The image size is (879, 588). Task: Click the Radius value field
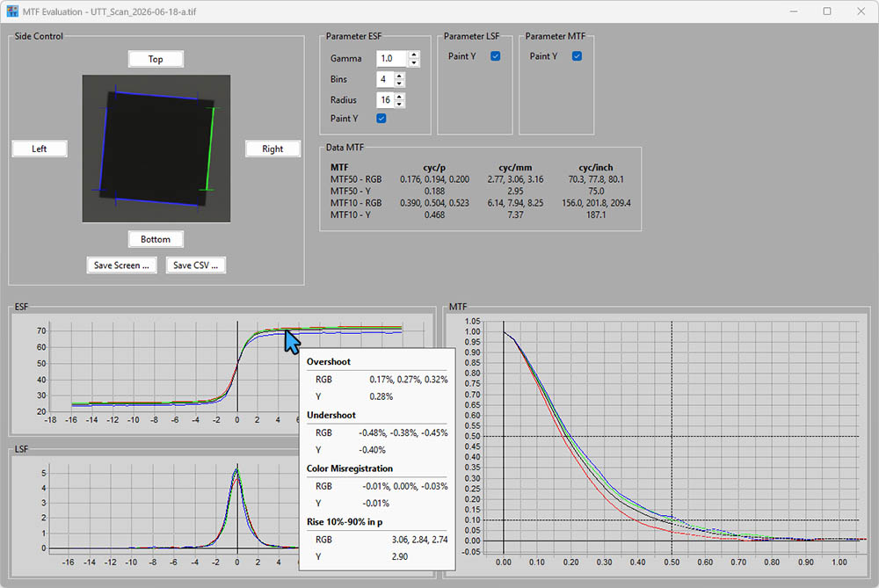click(x=385, y=100)
